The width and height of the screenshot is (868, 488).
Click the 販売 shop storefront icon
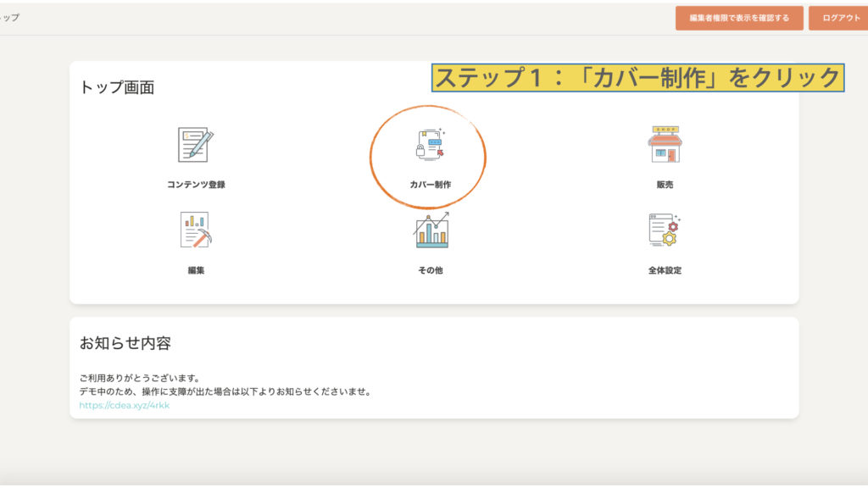click(665, 145)
